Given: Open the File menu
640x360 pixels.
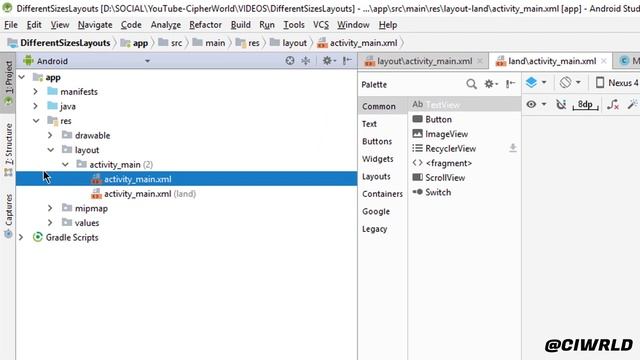Looking at the screenshot, I should point(11,25).
